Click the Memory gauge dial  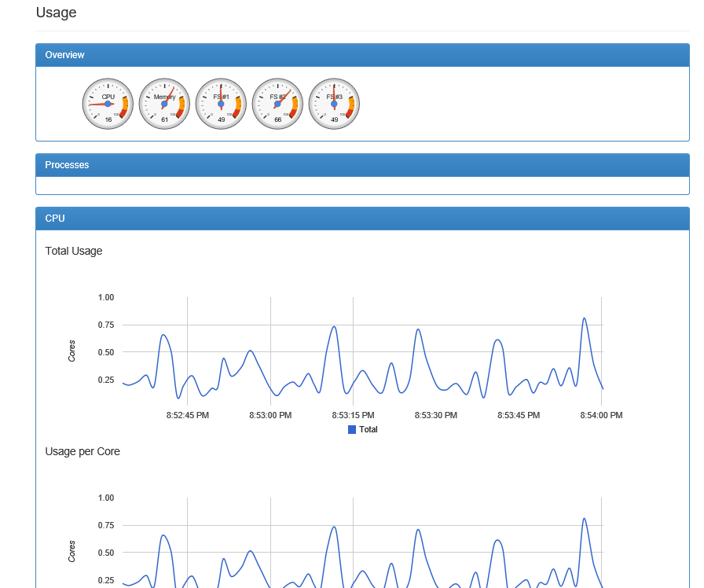(164, 104)
